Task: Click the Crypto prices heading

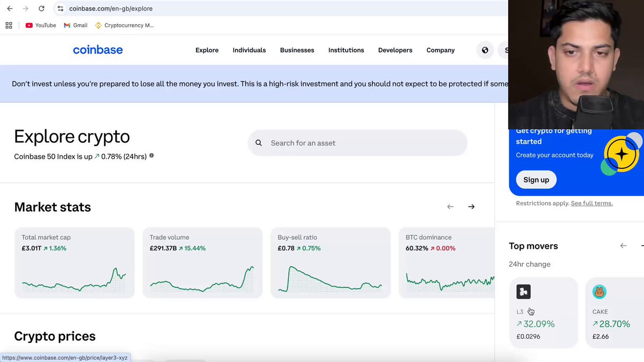Action: [55, 336]
